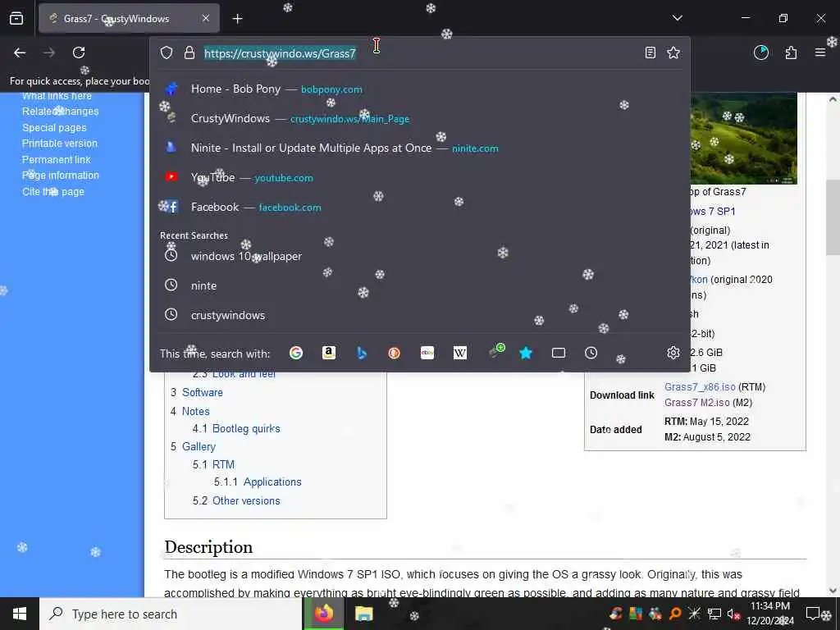Search this time with eBay
The image size is (840, 630).
pos(427,353)
